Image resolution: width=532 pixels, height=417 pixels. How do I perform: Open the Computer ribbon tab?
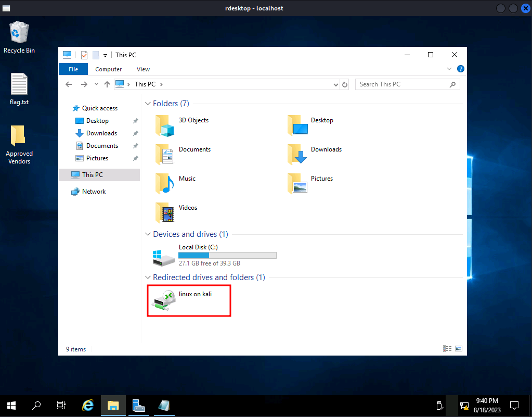tap(108, 69)
